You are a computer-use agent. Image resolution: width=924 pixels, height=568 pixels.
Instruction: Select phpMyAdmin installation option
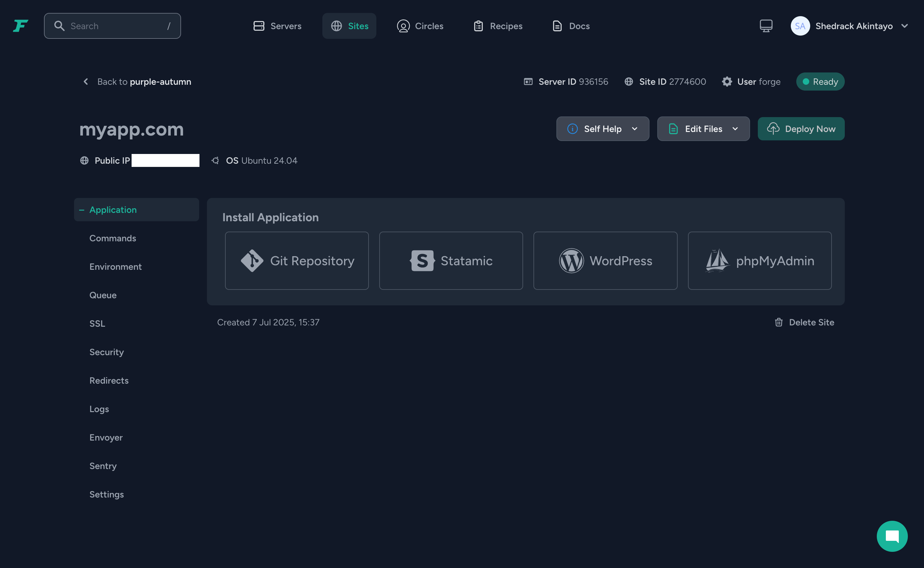tap(759, 261)
